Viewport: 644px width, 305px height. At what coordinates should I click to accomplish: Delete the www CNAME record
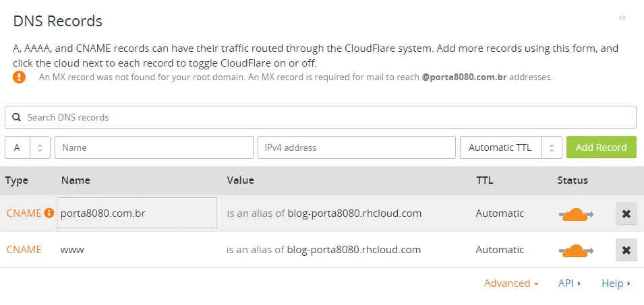[626, 250]
